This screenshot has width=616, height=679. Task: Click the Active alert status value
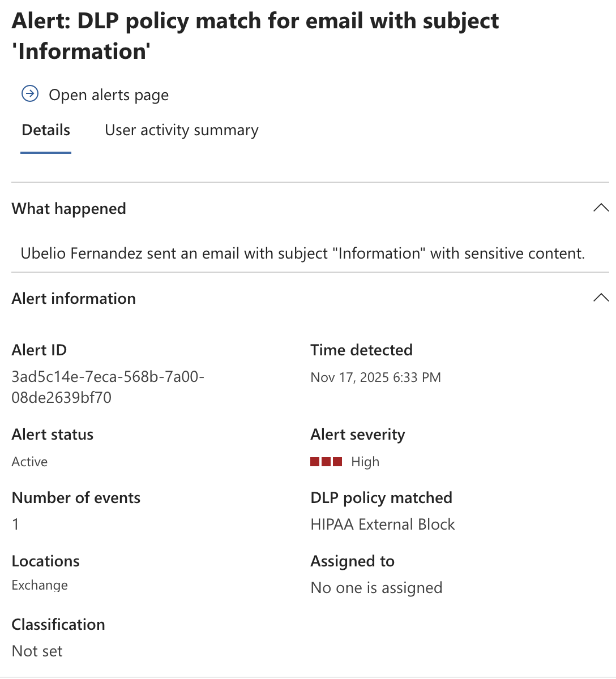point(29,462)
